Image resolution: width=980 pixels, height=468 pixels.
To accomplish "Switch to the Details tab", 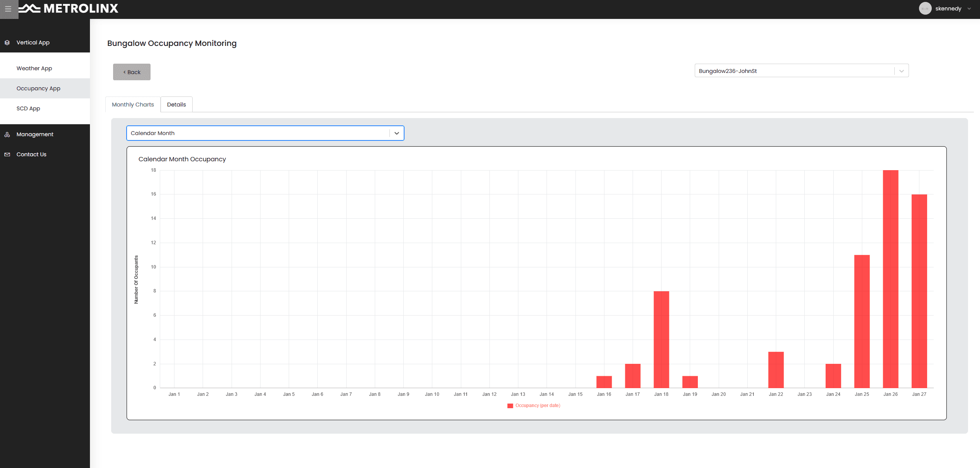I will [x=176, y=105].
